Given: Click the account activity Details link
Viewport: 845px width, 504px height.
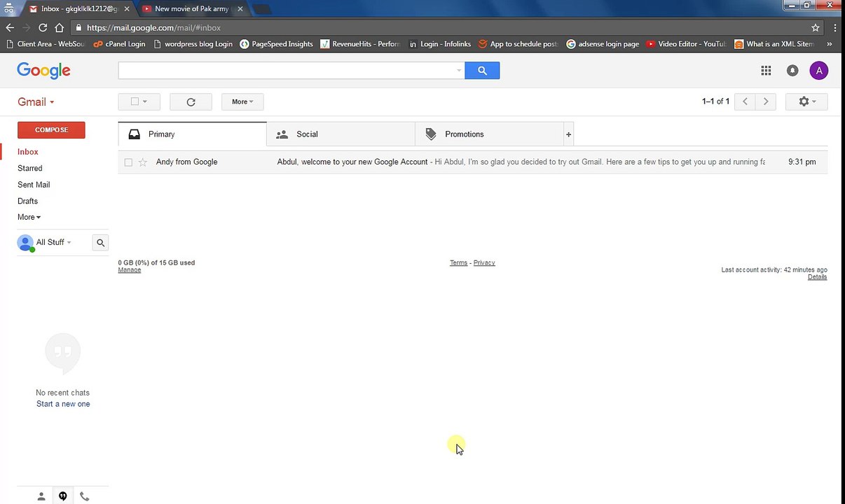Looking at the screenshot, I should tap(817, 277).
